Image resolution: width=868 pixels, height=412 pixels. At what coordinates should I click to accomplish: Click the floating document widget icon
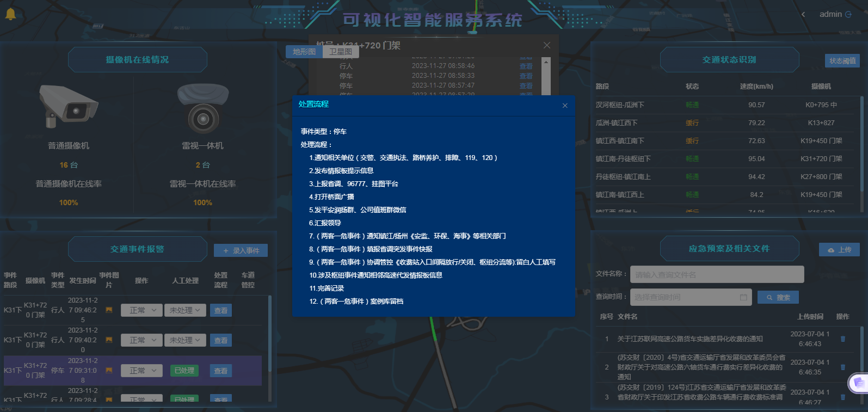[859, 383]
